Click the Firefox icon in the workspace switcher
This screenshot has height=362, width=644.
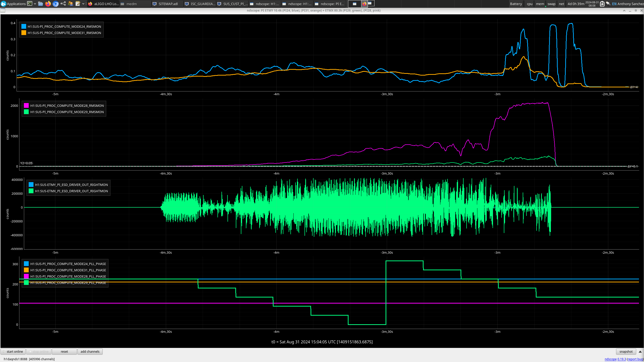point(364,4)
